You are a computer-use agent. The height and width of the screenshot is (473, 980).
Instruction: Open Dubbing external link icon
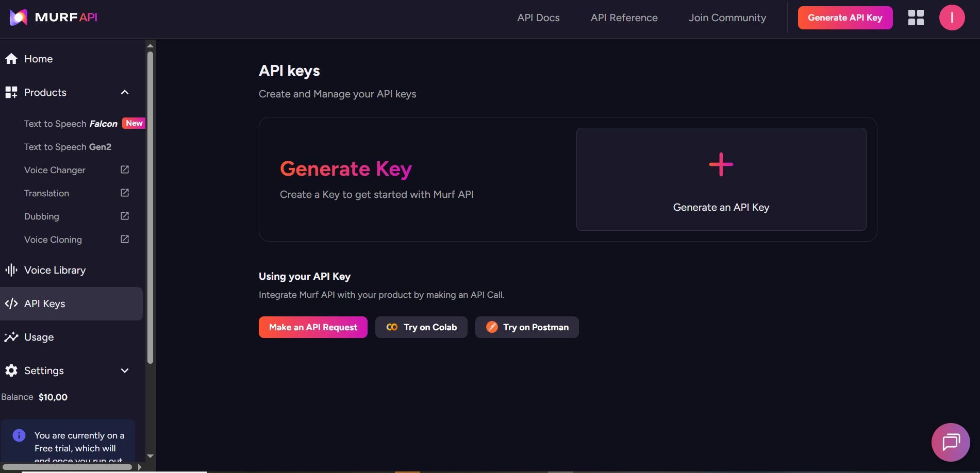[x=125, y=216]
